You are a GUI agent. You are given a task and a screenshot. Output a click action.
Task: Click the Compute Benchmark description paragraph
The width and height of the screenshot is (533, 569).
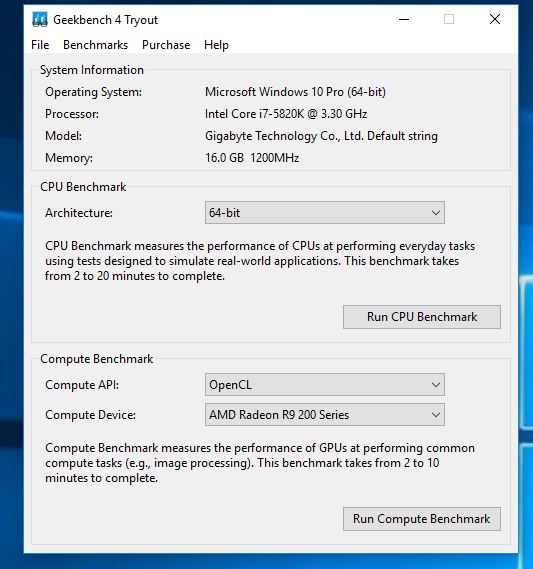click(260, 463)
